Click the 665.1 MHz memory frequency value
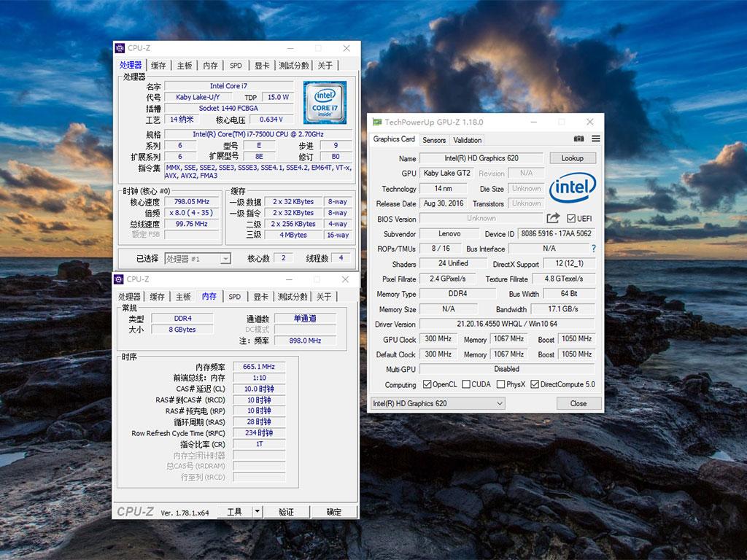 coord(259,367)
